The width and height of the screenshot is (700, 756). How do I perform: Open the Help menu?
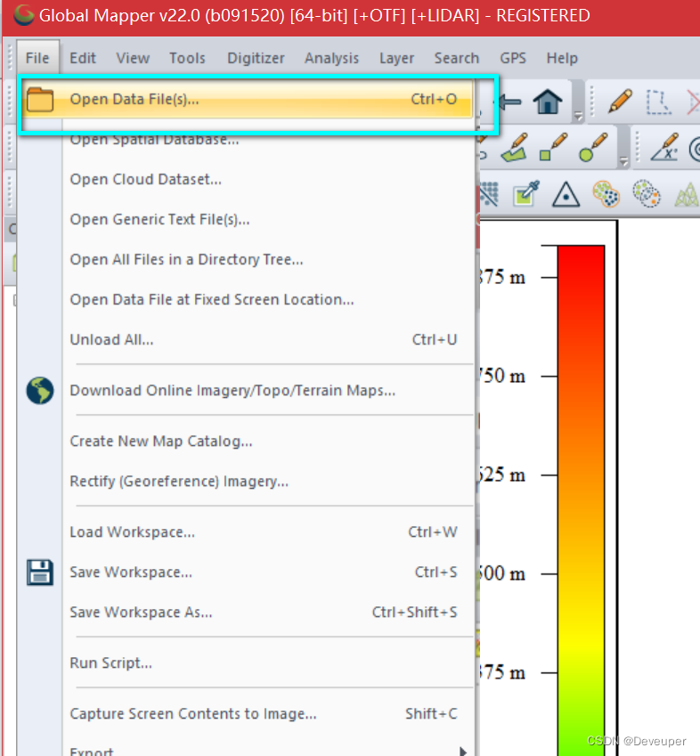pos(562,59)
